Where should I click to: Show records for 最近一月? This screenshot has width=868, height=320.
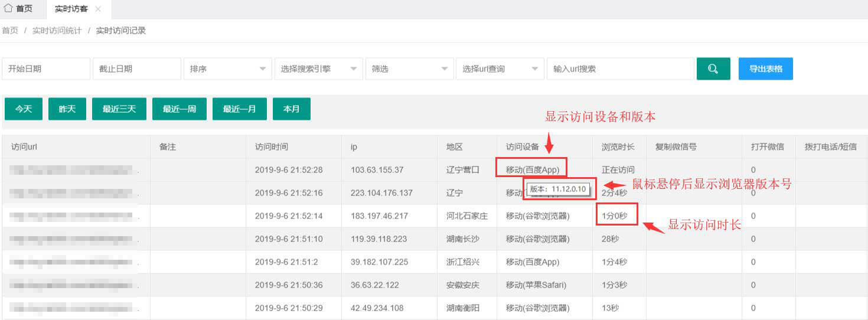click(239, 109)
